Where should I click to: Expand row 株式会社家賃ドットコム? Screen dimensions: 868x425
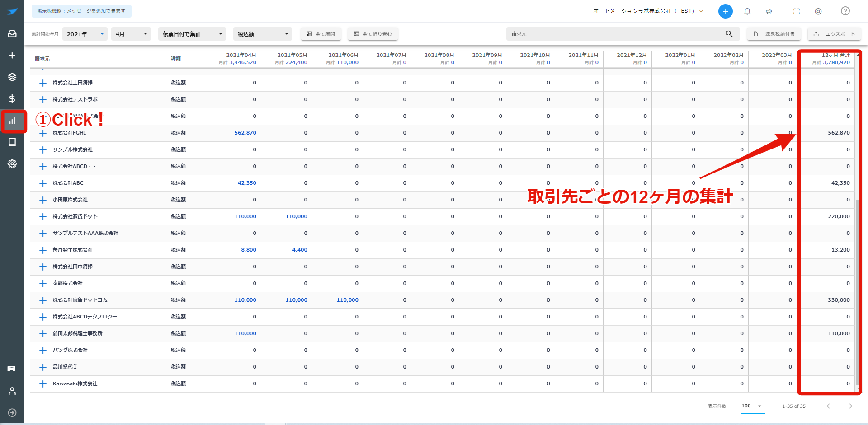point(43,300)
